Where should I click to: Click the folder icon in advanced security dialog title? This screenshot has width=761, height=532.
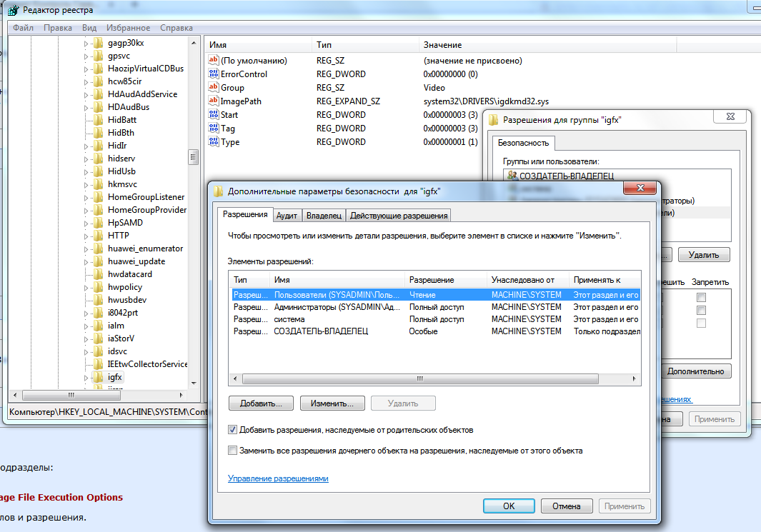point(219,191)
